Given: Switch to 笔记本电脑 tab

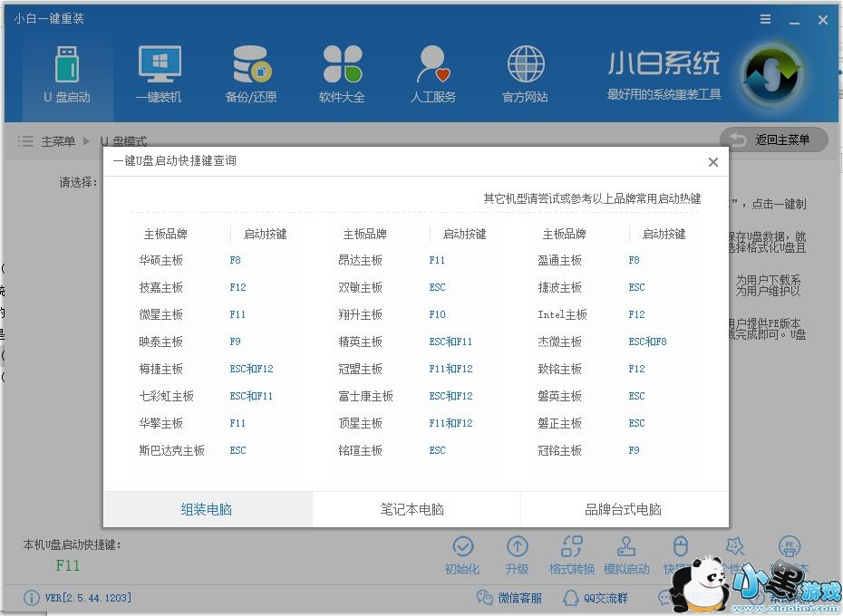Looking at the screenshot, I should tap(416, 509).
